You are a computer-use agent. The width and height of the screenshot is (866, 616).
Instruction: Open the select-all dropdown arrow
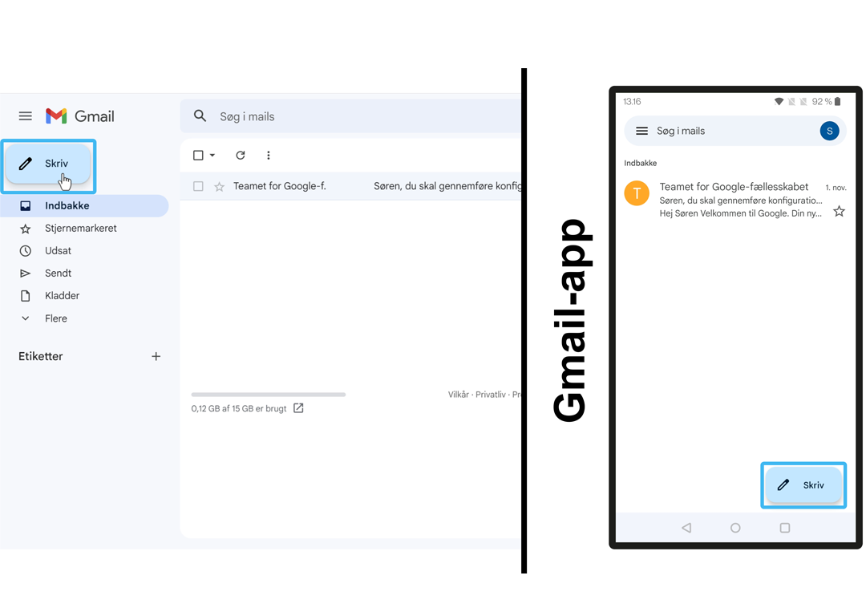212,156
